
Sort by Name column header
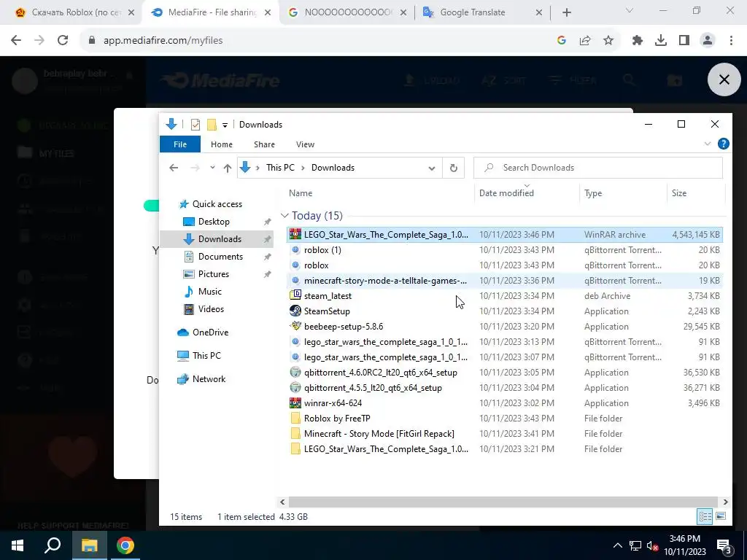point(301,192)
